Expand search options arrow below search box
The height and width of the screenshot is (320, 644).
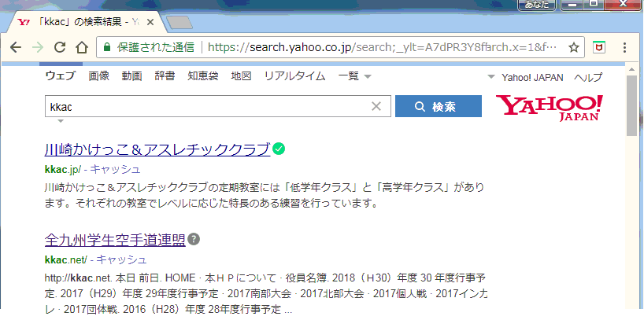click(61, 122)
